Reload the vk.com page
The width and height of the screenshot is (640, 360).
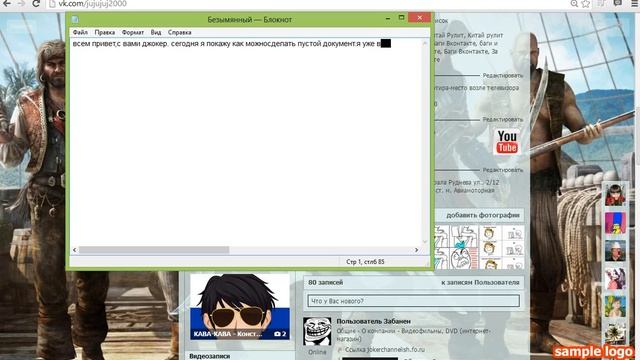pyautogui.click(x=36, y=4)
